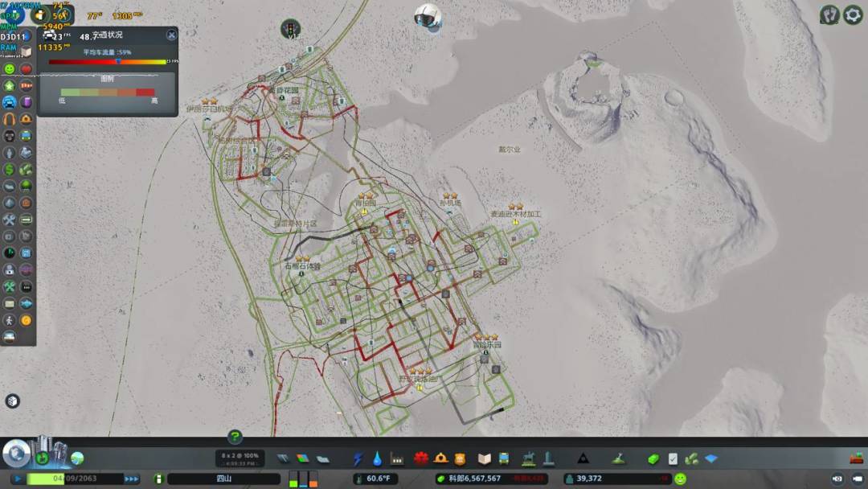Open the red Healthcare services menu
This screenshot has width=868, height=489.
pyautogui.click(x=421, y=458)
